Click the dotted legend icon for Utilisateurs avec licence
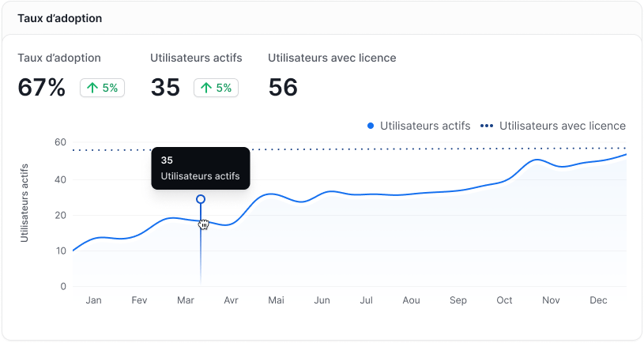This screenshot has height=343, width=644. [x=487, y=126]
